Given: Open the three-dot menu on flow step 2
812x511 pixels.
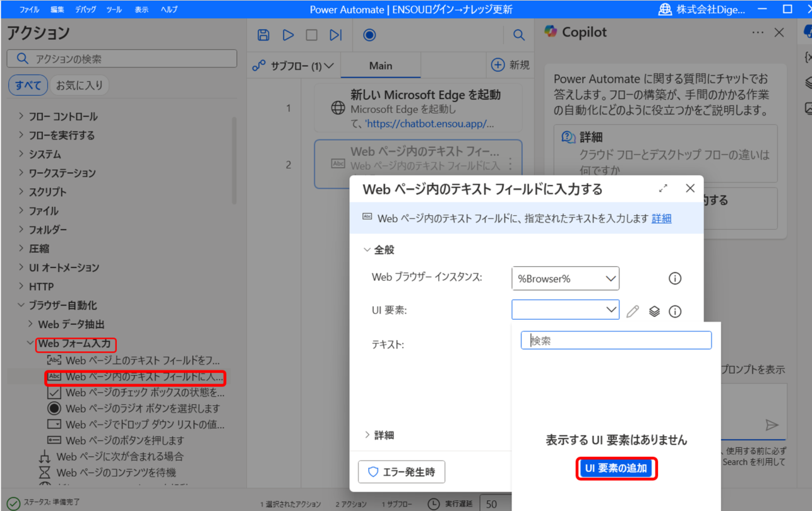Looking at the screenshot, I should pos(510,164).
